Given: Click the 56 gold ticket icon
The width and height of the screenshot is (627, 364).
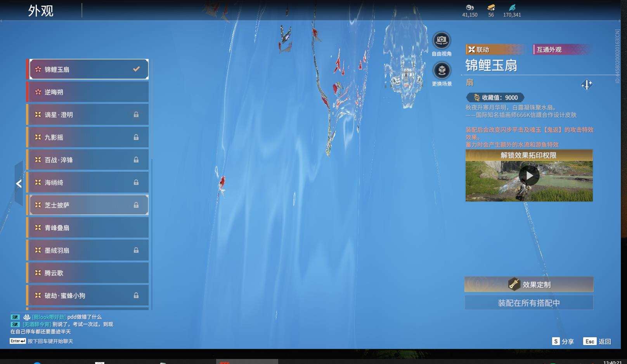Looking at the screenshot, I should [491, 7].
